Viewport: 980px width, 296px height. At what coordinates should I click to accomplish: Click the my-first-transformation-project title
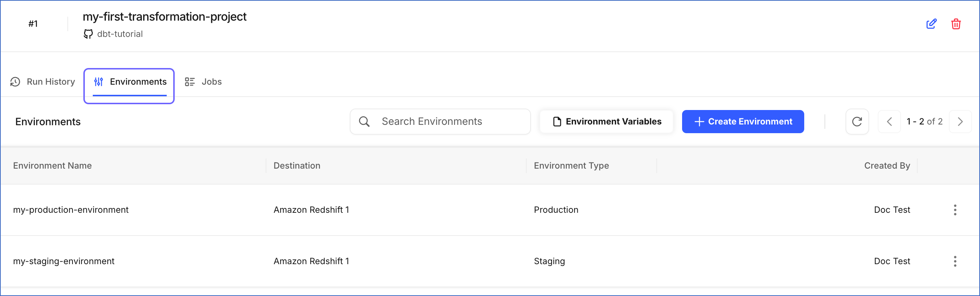164,17
